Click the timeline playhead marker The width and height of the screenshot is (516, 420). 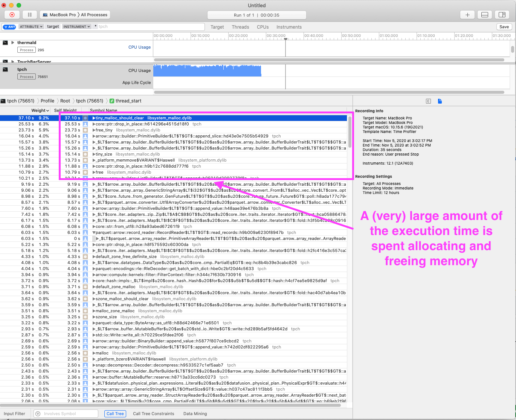point(285,39)
